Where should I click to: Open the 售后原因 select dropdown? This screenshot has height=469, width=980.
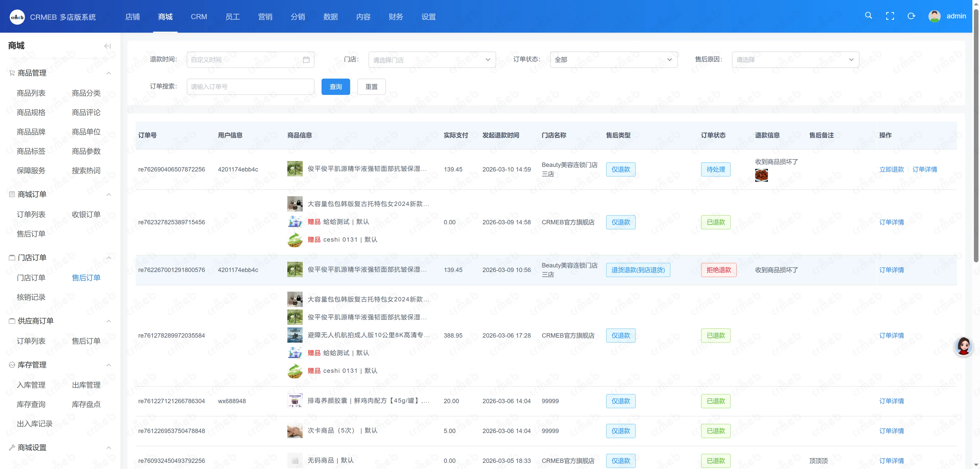coord(795,60)
